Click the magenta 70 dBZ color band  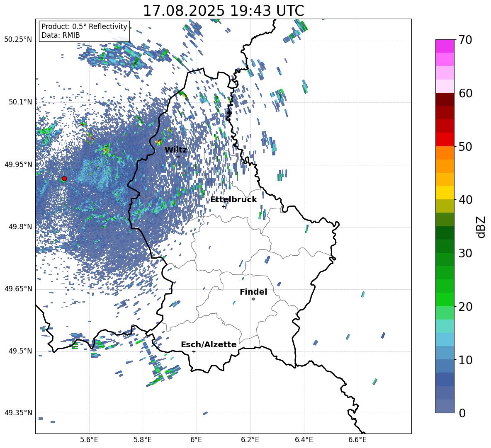[445, 46]
